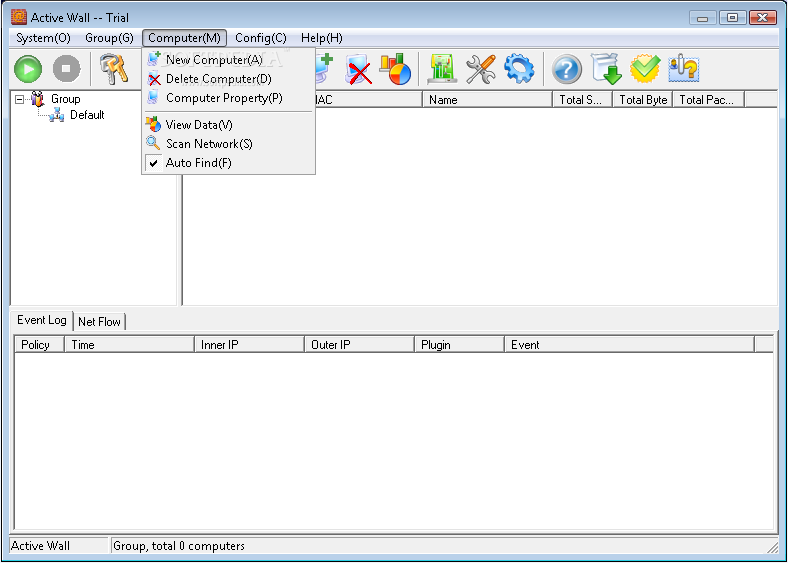Click the blue gear settings toolbar icon
This screenshot has width=788, height=563.
(x=519, y=69)
